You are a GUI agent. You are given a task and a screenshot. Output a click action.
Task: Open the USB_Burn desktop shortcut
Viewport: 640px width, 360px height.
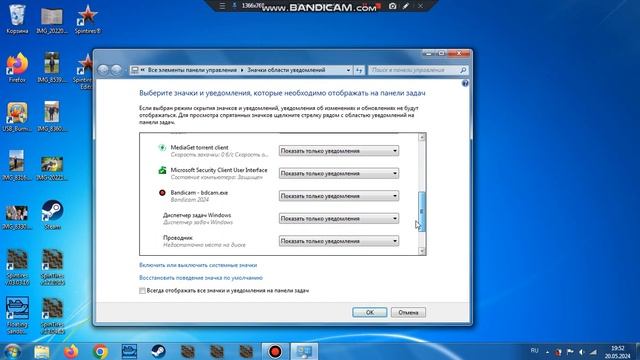click(17, 117)
